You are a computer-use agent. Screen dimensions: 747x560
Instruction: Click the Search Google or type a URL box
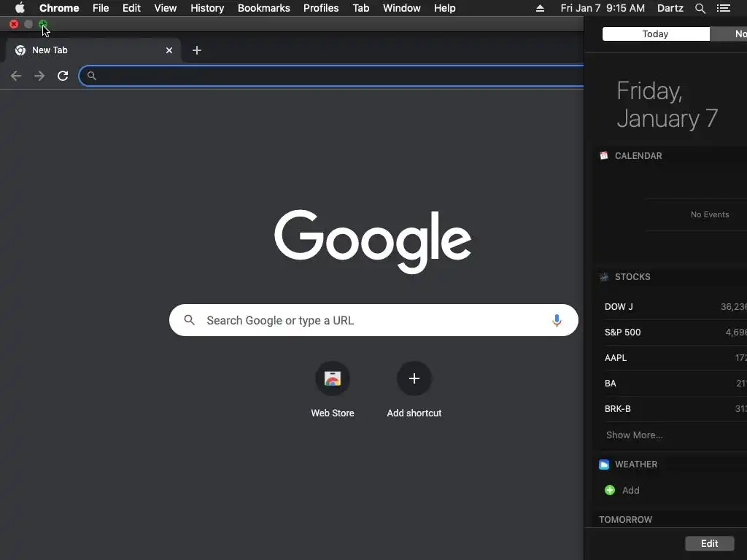[x=373, y=320]
